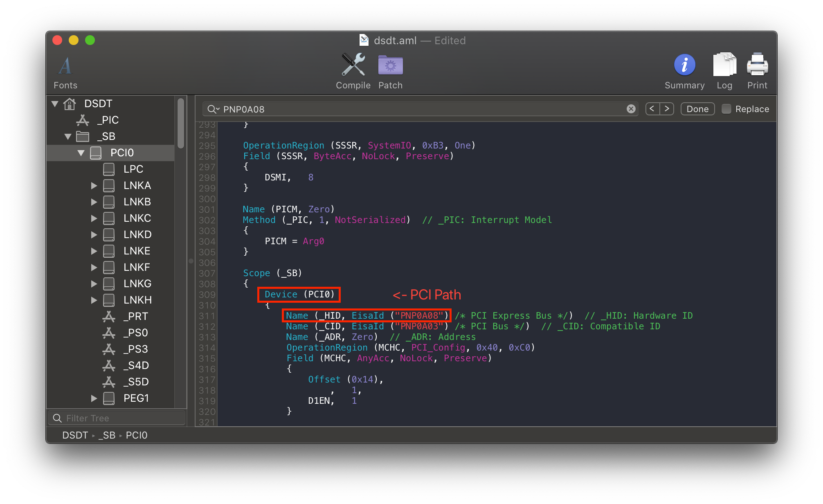The image size is (823, 504).
Task: Enable the Replace checkbox
Action: point(726,109)
